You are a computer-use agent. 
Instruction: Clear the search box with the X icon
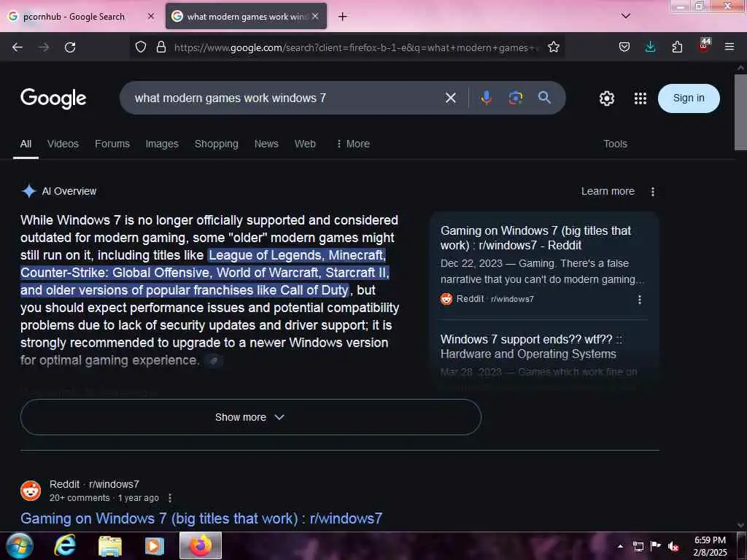pyautogui.click(x=450, y=98)
